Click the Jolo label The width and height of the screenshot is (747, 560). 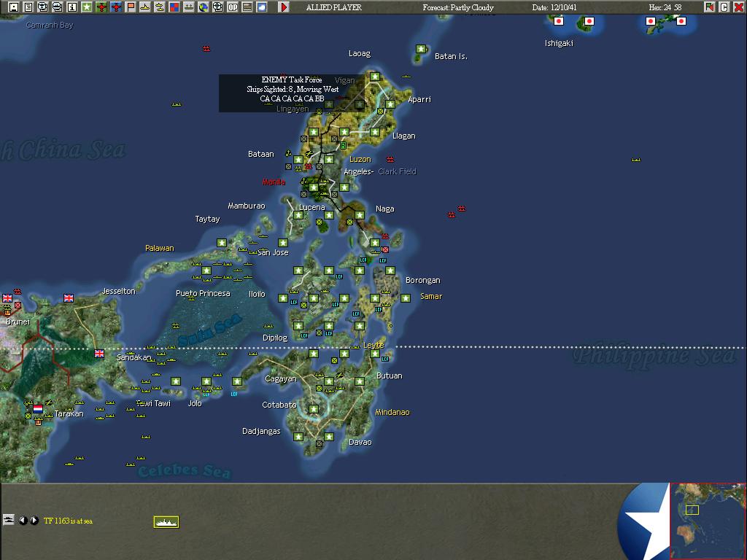195,403
